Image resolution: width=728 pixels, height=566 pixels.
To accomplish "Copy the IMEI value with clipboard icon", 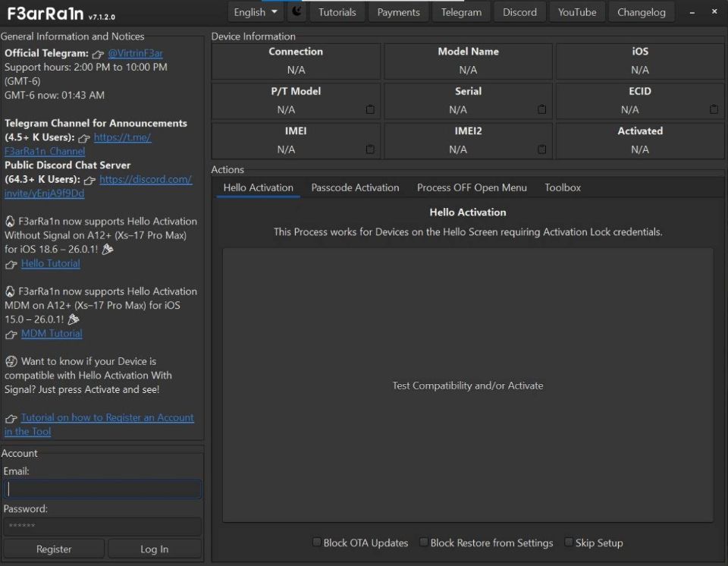I will [x=370, y=149].
